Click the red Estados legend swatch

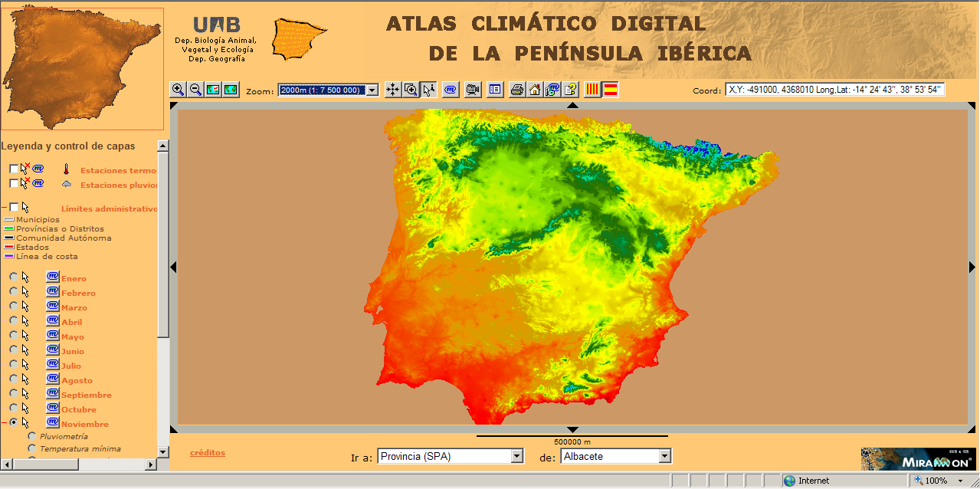coord(9,247)
